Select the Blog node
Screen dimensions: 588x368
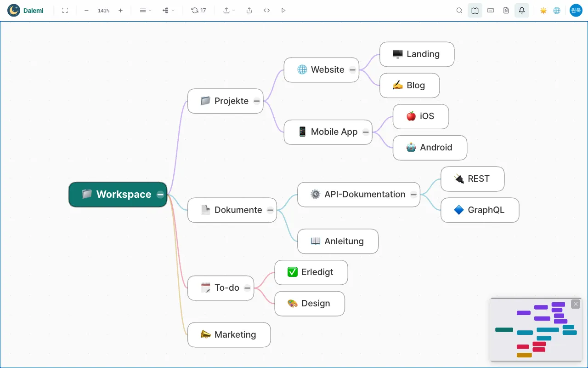tap(410, 86)
